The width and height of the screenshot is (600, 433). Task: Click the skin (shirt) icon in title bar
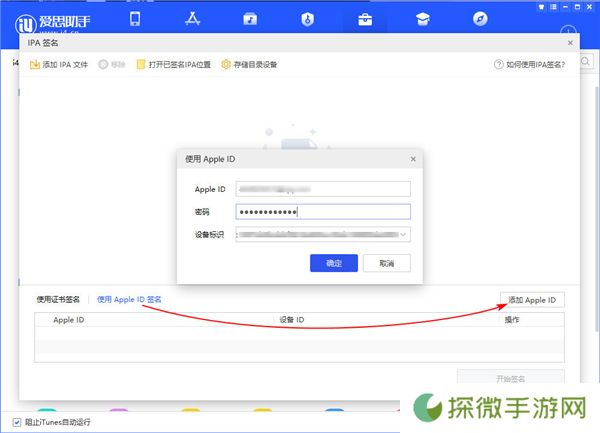541,7
